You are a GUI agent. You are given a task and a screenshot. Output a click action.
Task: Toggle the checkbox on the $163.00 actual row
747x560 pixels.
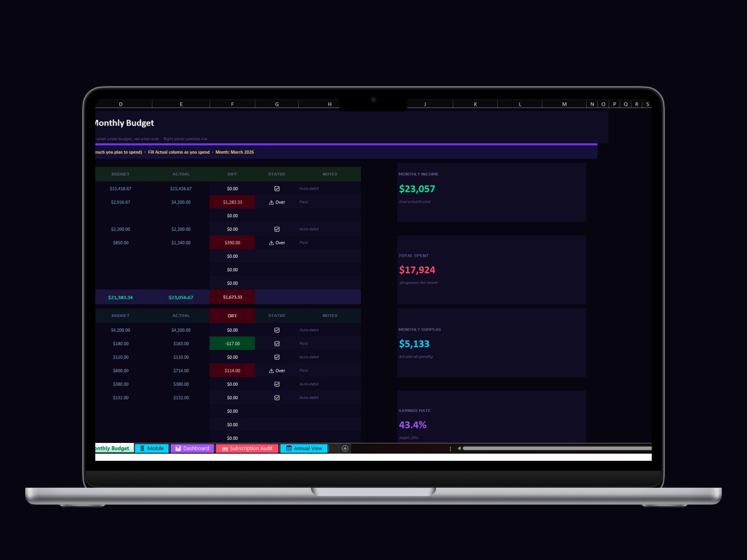pyautogui.click(x=277, y=343)
